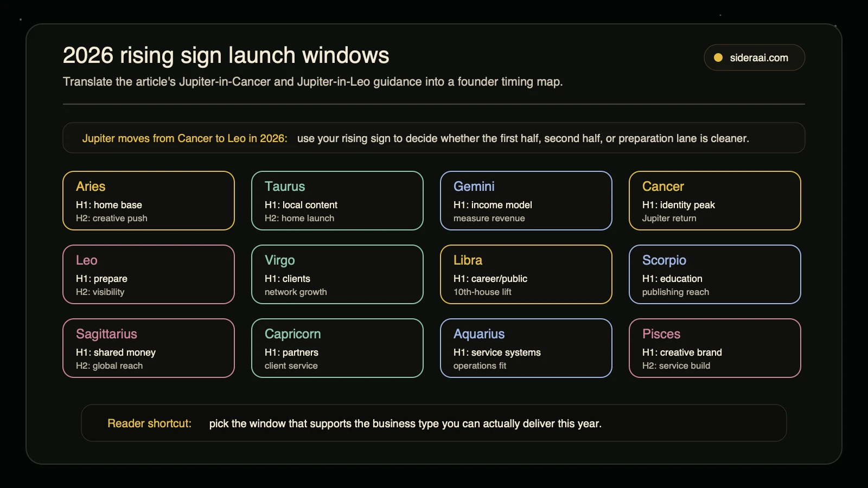Click 'H1: shared money' text
Image resolution: width=868 pixels, height=488 pixels.
[116, 352]
